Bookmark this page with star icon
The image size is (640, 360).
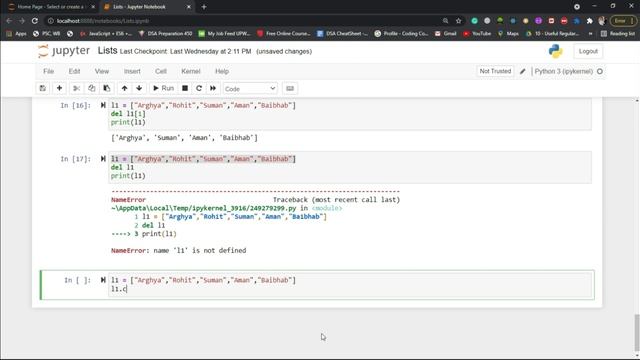click(x=458, y=20)
